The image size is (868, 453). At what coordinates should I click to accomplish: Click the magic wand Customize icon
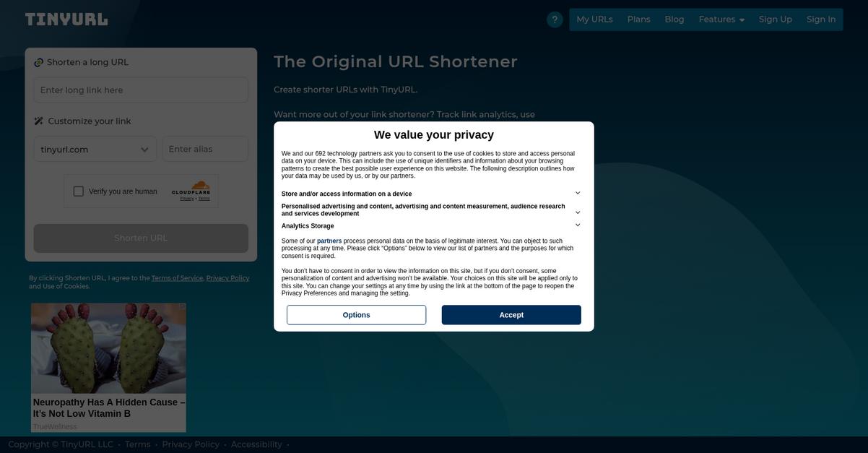click(39, 121)
